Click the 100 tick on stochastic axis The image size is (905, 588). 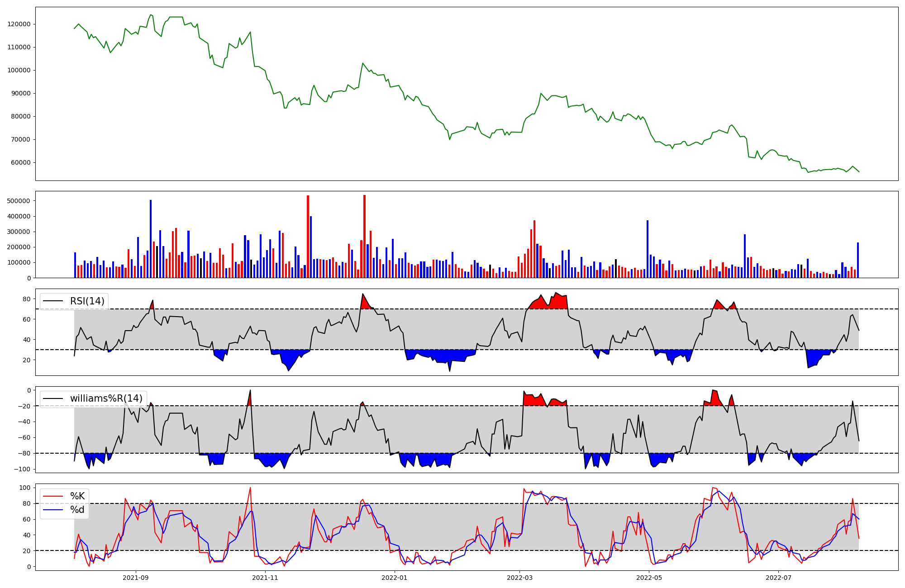pos(25,488)
